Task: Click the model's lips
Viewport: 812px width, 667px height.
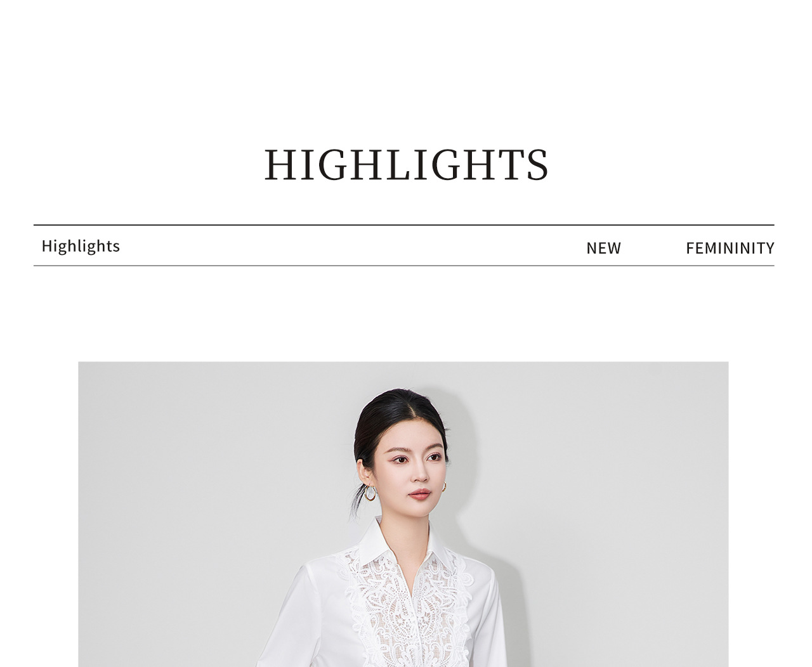Action: pyautogui.click(x=419, y=493)
